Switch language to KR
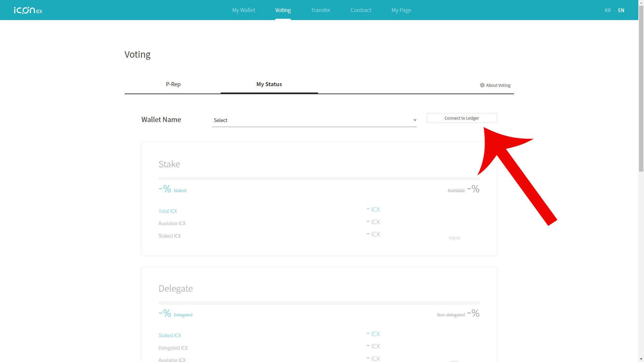The height and width of the screenshot is (362, 644). [x=607, y=10]
